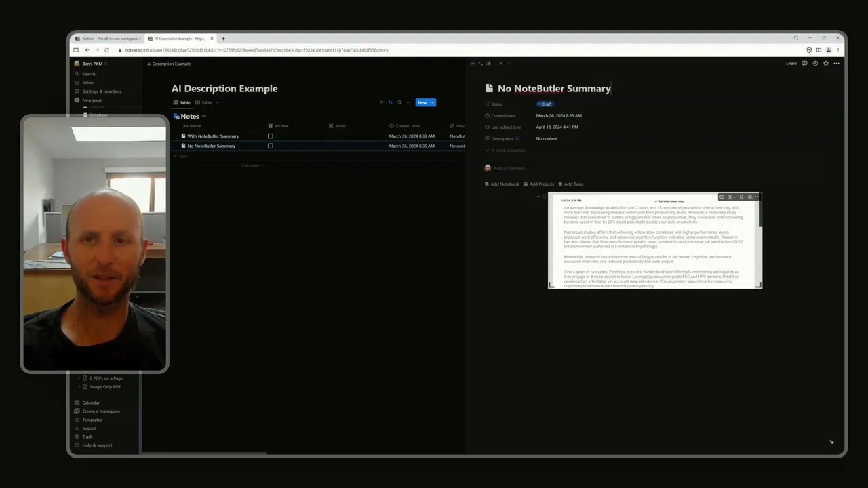Open page comments icon in the top bar
Viewport: 868px width, 488px height.
[x=804, y=64]
